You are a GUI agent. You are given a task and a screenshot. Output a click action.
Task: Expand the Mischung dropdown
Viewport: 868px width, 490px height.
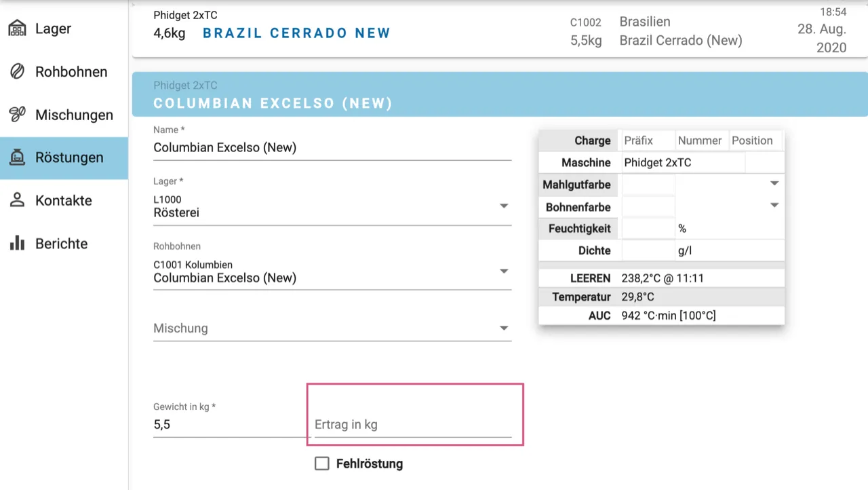[x=503, y=328]
